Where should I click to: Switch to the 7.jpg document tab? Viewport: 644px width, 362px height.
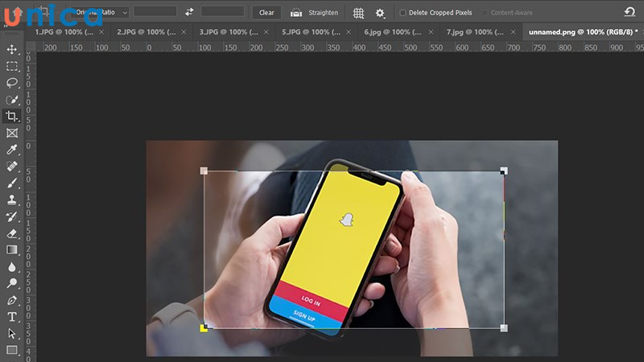(x=475, y=32)
